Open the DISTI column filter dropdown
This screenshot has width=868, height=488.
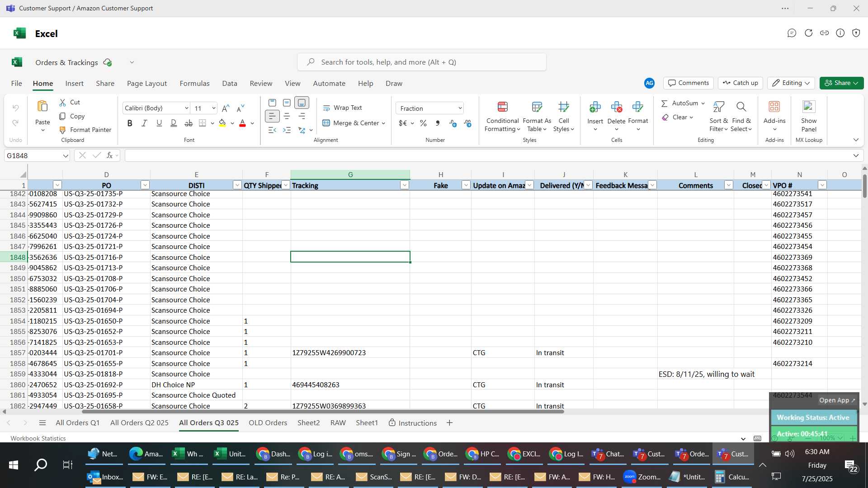click(237, 185)
